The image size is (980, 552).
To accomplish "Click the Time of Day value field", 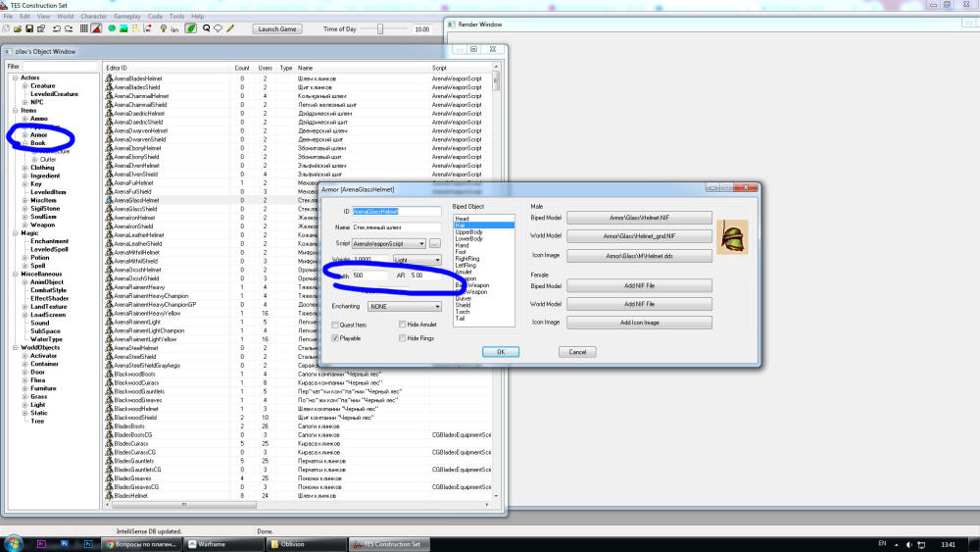I will tap(421, 28).
